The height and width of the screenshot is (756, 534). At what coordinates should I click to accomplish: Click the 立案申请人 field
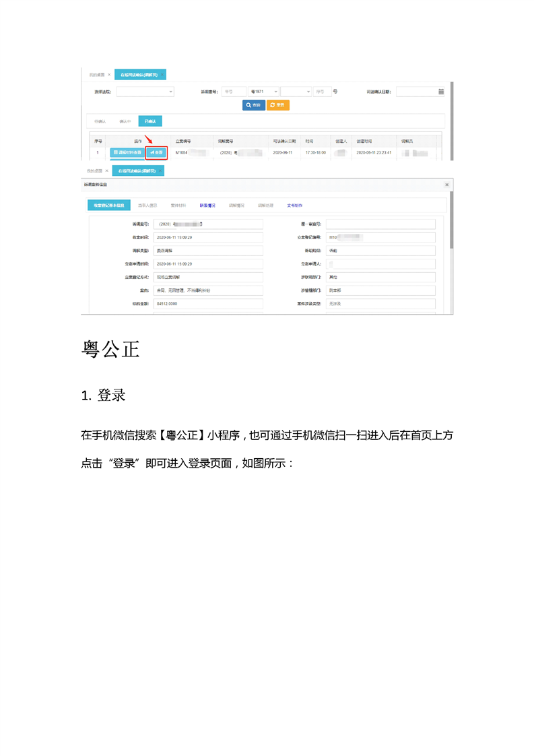[x=380, y=263]
